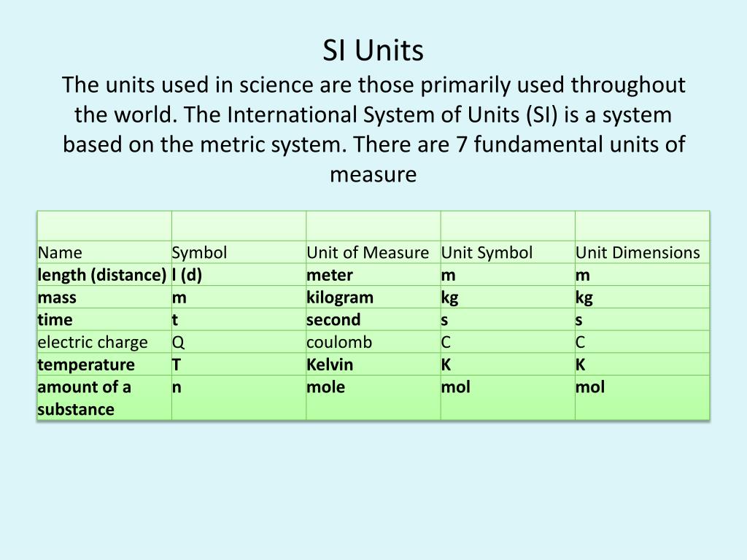Select the 't' symbol cell

pyautogui.click(x=239, y=319)
